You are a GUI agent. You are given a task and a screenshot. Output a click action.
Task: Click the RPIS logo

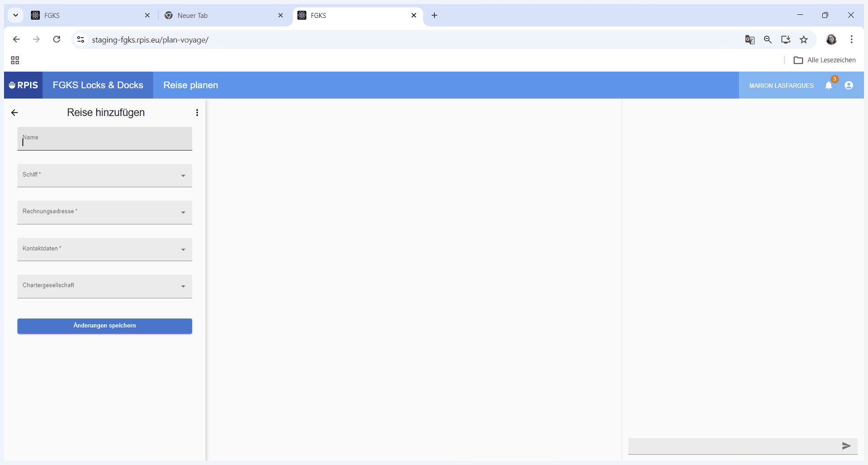23,85
